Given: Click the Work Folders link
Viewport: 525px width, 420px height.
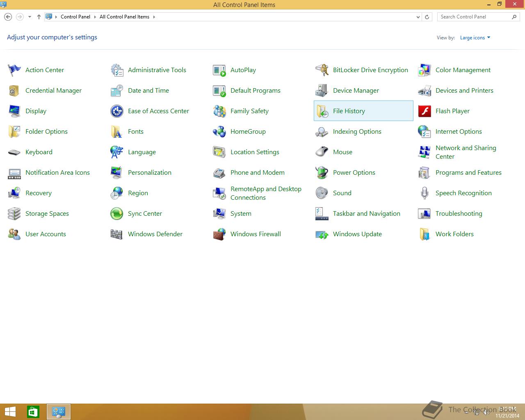Looking at the screenshot, I should (454, 234).
